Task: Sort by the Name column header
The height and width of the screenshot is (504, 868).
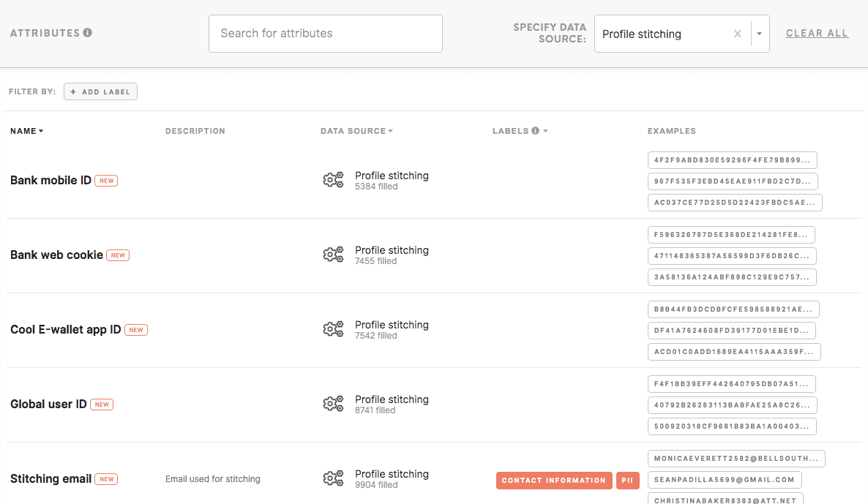Action: (26, 131)
